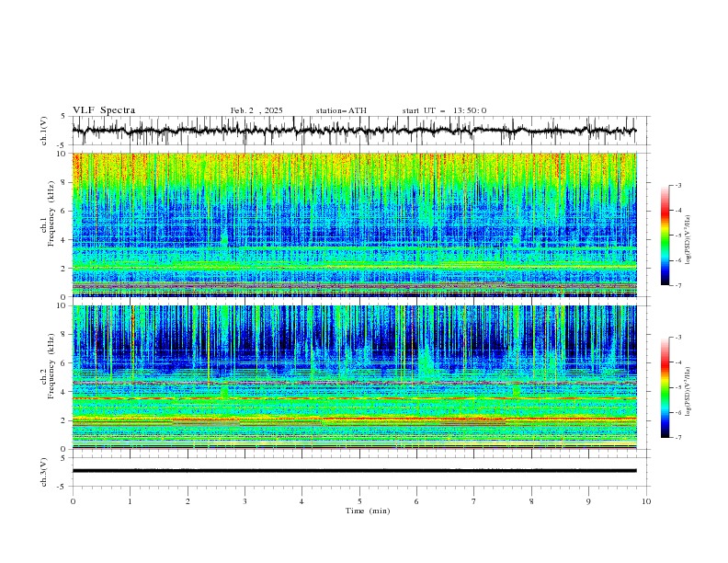Image resolution: width=728 pixels, height=563 pixels.
Task: Click the time axis tick label '8'
Action: [531, 501]
